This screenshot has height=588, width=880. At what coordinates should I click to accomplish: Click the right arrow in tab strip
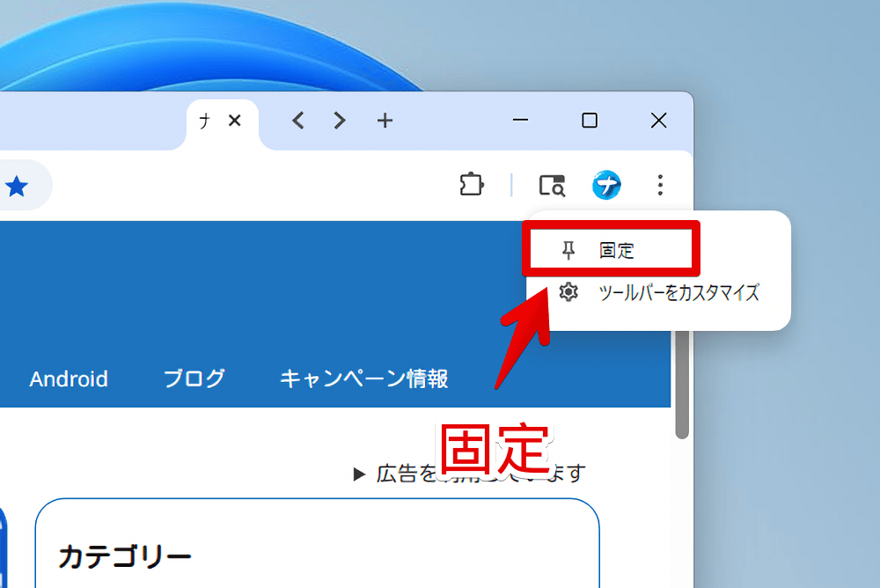click(x=339, y=121)
